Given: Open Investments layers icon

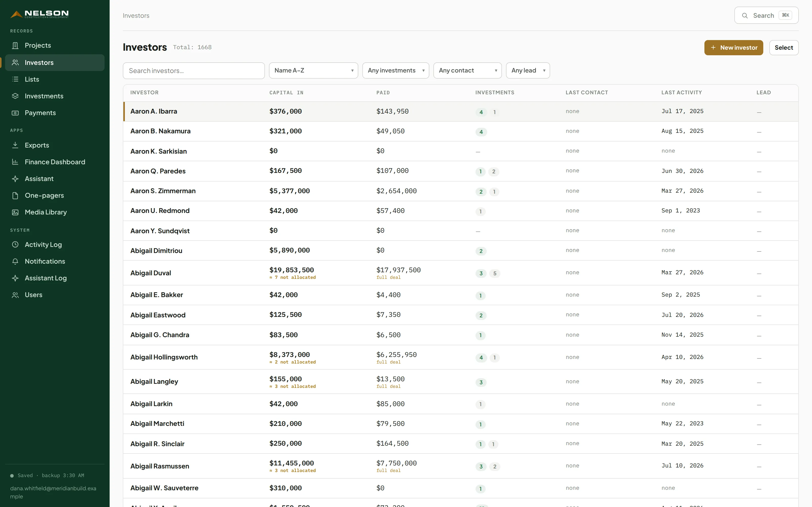Looking at the screenshot, I should pos(15,96).
